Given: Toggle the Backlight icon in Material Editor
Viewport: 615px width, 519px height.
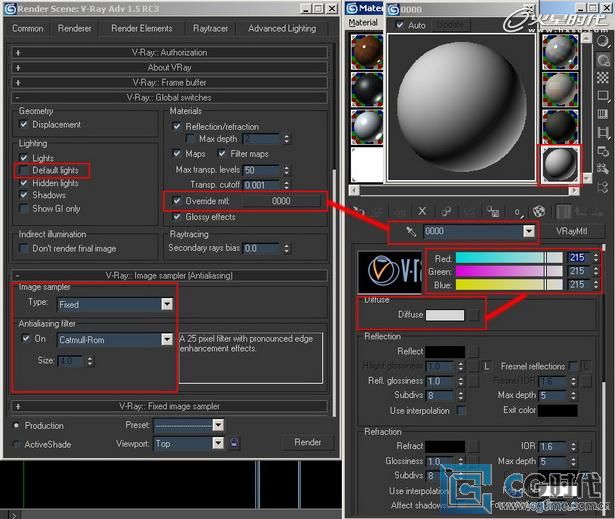Looking at the screenshot, I should (x=602, y=60).
